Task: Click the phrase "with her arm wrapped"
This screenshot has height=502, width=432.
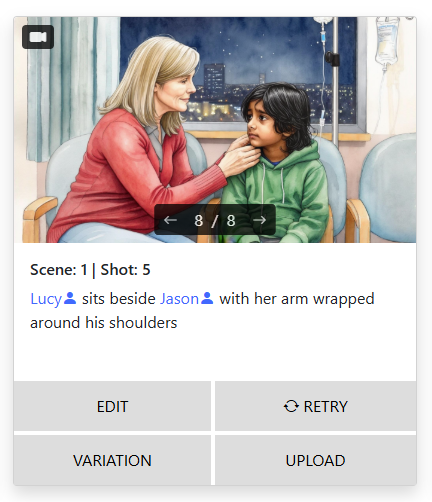Action: pos(297,299)
